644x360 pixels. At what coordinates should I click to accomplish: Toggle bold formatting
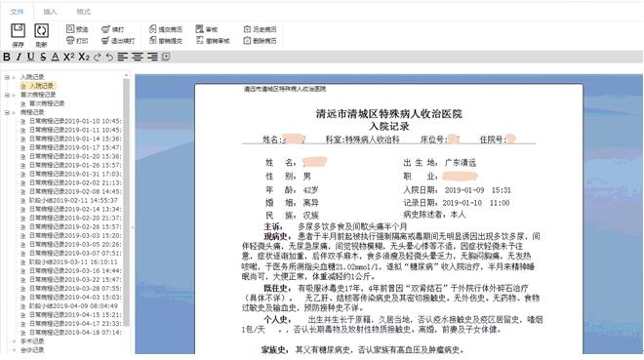(x=7, y=57)
